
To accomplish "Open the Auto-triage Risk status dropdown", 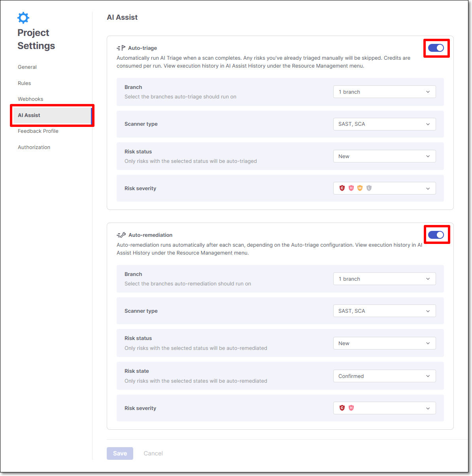I will (385, 156).
